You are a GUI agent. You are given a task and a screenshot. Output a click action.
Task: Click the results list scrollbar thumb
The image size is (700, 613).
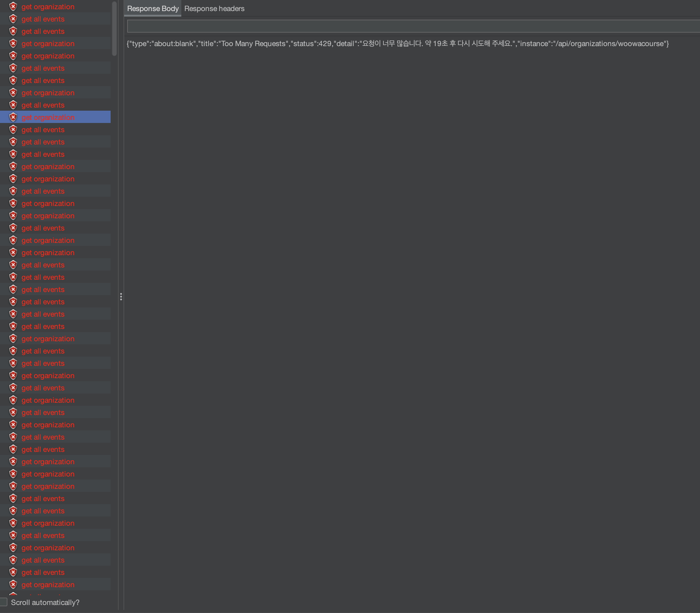(x=114, y=29)
